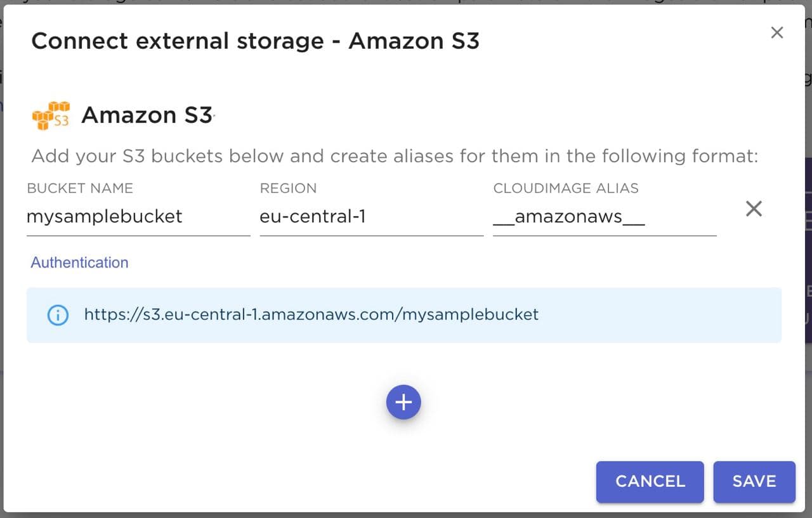Image resolution: width=812 pixels, height=518 pixels.
Task: Save the S3 storage configuration
Action: [754, 481]
